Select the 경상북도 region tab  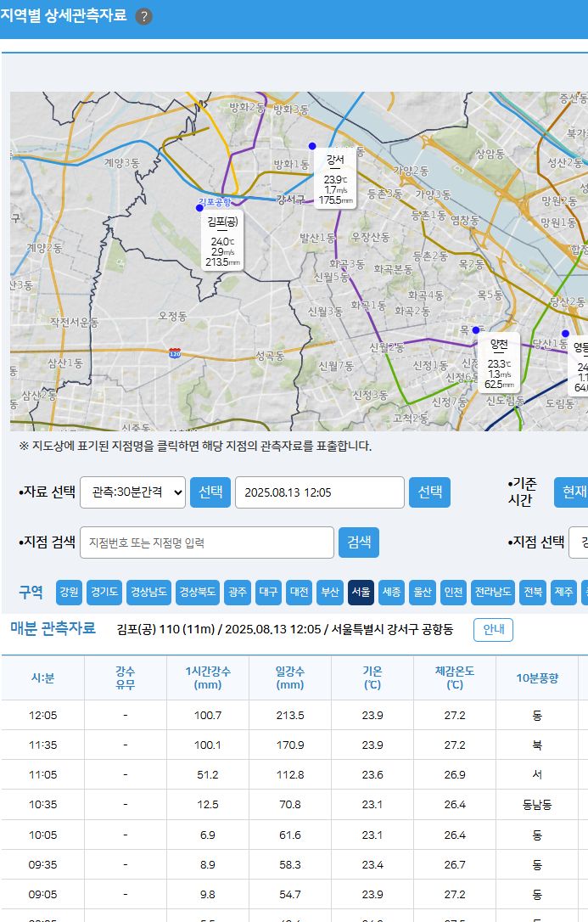pyautogui.click(x=198, y=592)
